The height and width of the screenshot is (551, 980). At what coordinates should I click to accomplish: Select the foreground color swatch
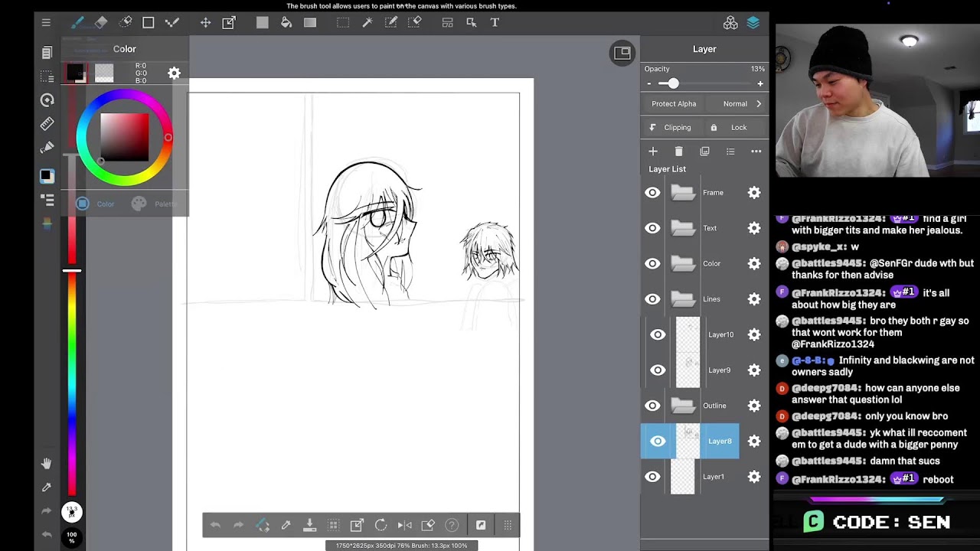coord(75,73)
